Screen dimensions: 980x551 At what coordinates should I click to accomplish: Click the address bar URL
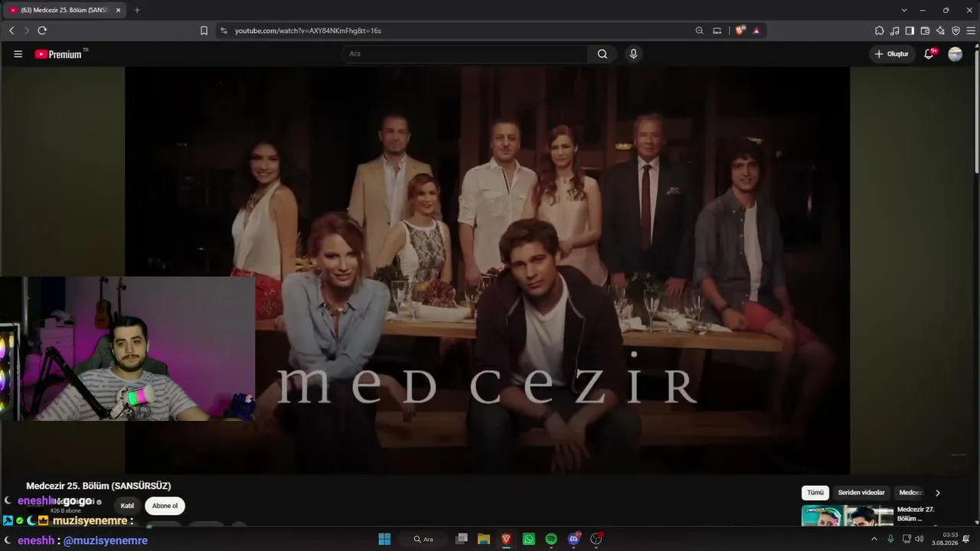(x=308, y=31)
